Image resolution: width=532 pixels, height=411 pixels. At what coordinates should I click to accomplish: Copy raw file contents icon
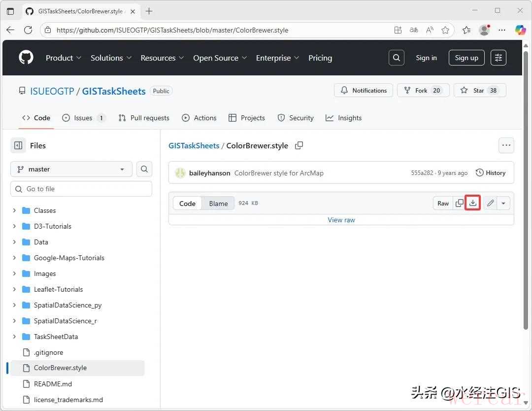pyautogui.click(x=460, y=203)
